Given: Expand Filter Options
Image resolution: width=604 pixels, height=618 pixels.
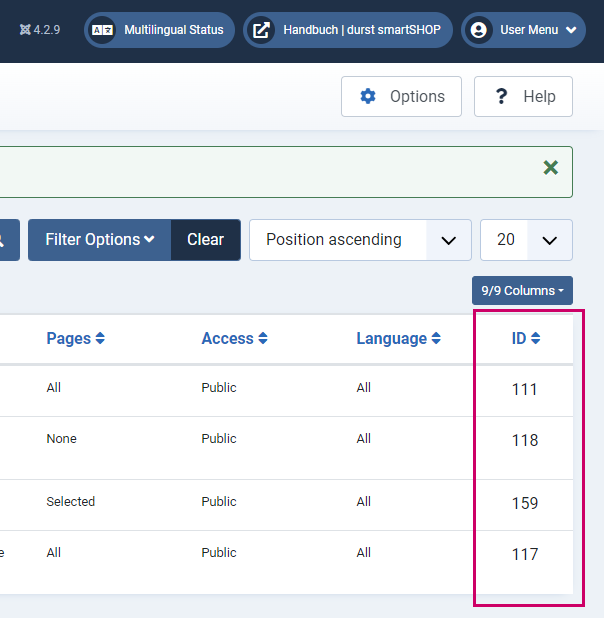Looking at the screenshot, I should pyautogui.click(x=99, y=240).
